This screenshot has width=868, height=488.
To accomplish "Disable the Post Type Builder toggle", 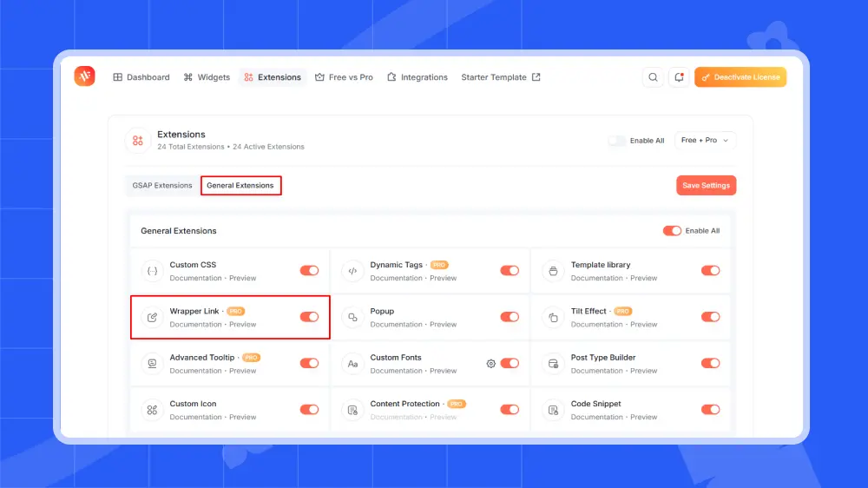I will 710,363.
